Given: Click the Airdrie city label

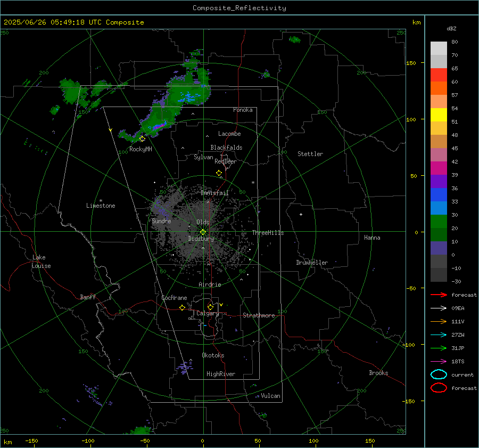Looking at the screenshot, I should click(x=210, y=284).
